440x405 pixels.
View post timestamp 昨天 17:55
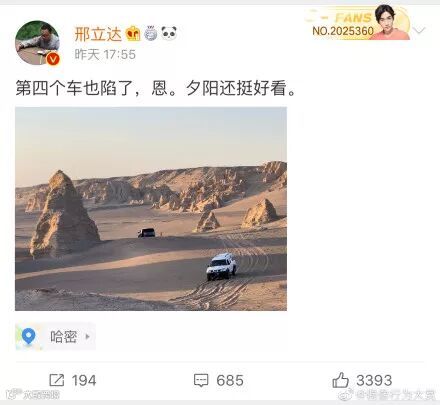(105, 54)
